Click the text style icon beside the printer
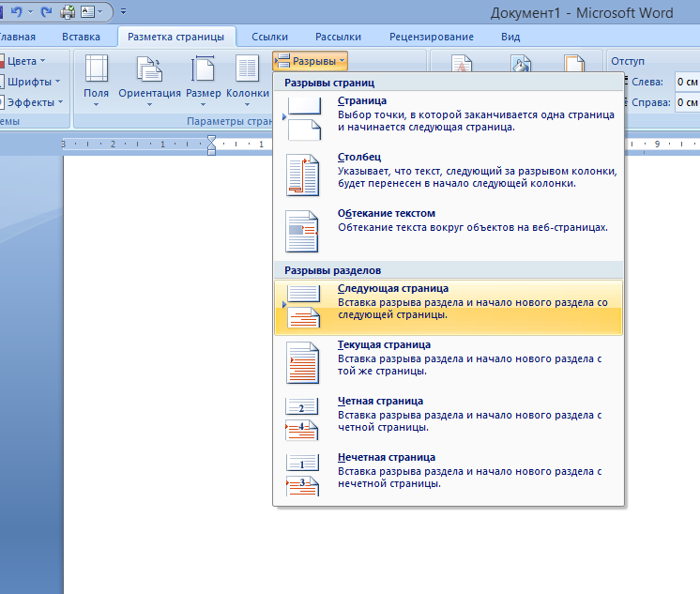Viewport: 700px width, 594px height. click(x=88, y=12)
